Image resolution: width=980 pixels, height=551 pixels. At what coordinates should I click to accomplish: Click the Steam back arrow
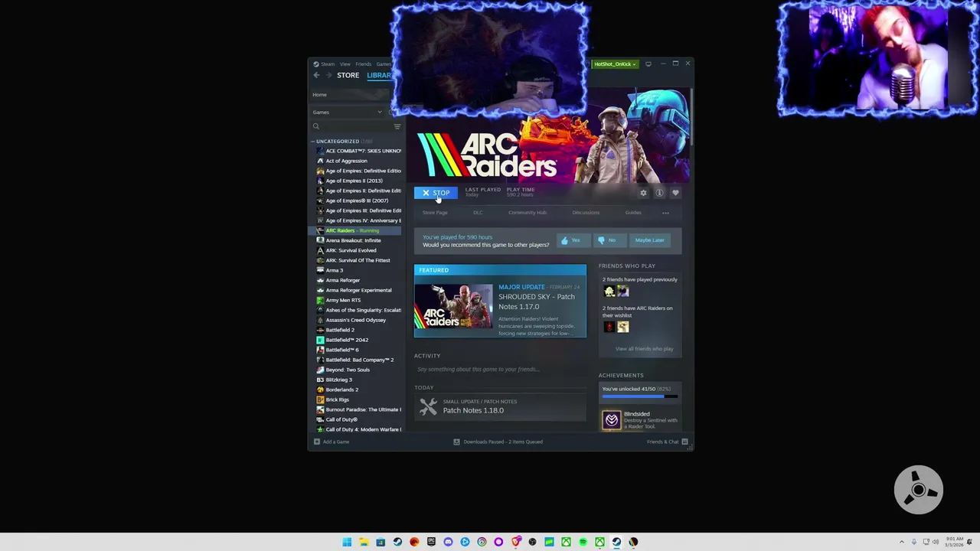[x=316, y=75]
